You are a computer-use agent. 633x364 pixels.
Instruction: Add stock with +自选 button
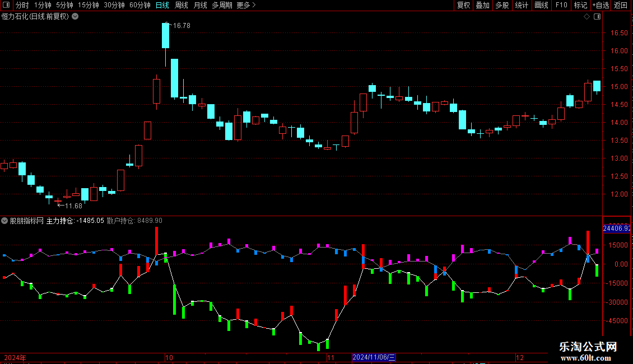(601, 5)
